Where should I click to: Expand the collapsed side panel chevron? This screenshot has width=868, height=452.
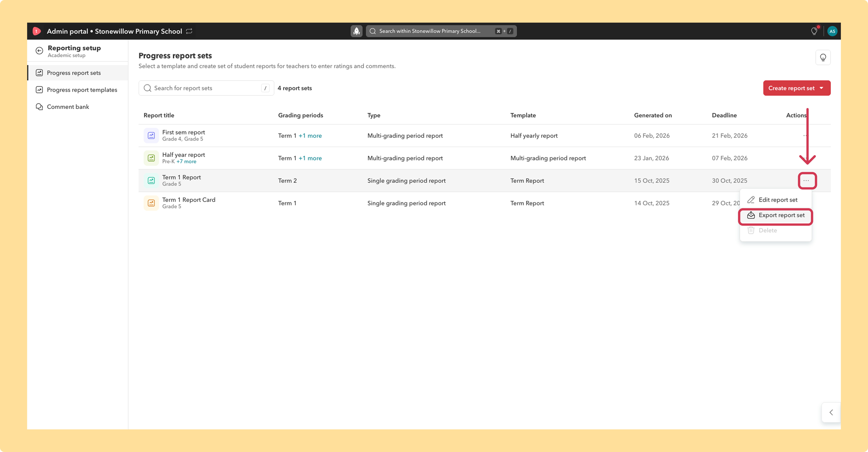831,412
